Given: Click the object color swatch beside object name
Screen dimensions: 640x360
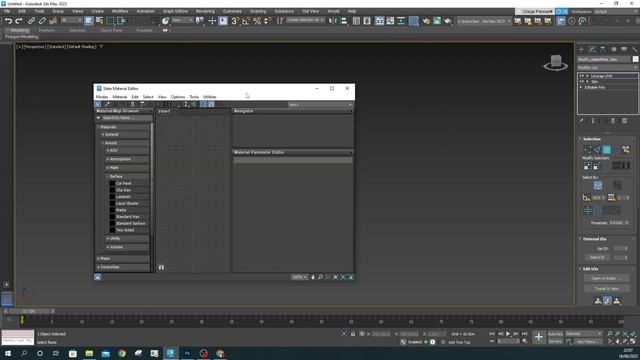Looking at the screenshot, I should [x=635, y=59].
